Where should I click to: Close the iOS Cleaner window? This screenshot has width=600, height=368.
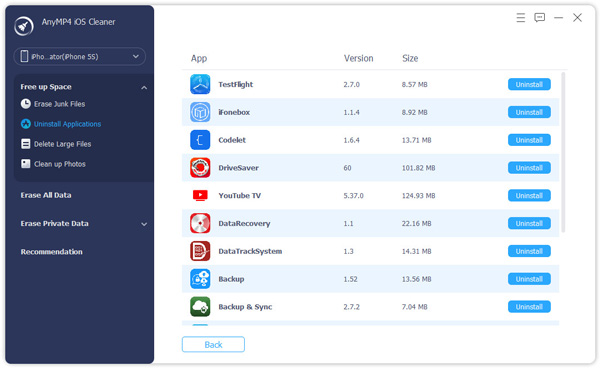pyautogui.click(x=577, y=18)
